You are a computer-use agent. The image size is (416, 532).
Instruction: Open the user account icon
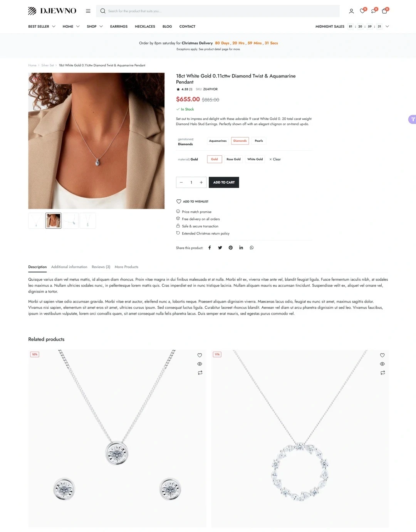tap(351, 11)
